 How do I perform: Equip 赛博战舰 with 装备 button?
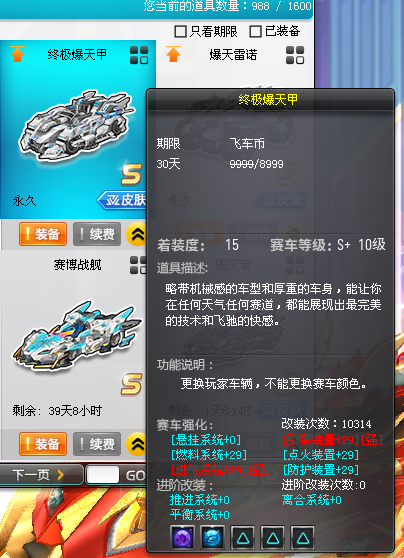click(43, 444)
